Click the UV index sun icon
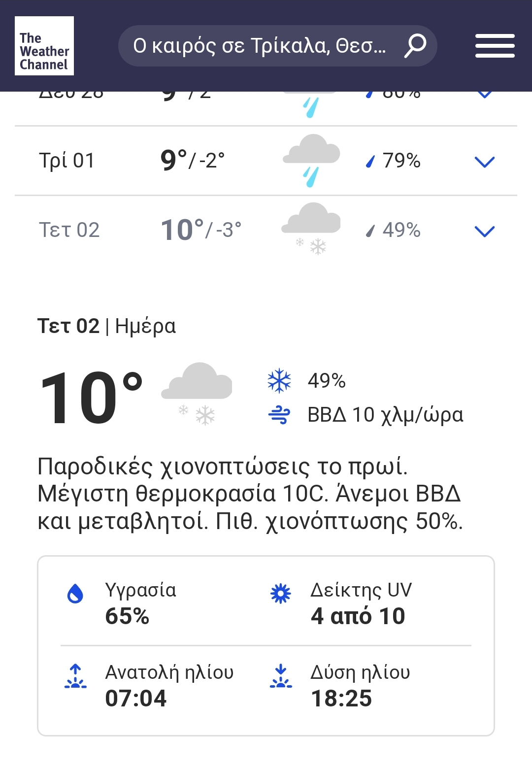The image size is (532, 767). (281, 594)
